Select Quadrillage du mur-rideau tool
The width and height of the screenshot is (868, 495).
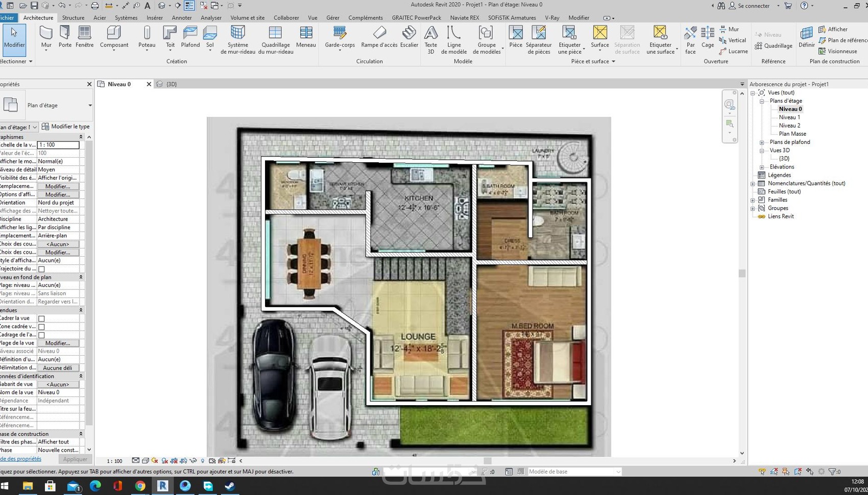276,40
